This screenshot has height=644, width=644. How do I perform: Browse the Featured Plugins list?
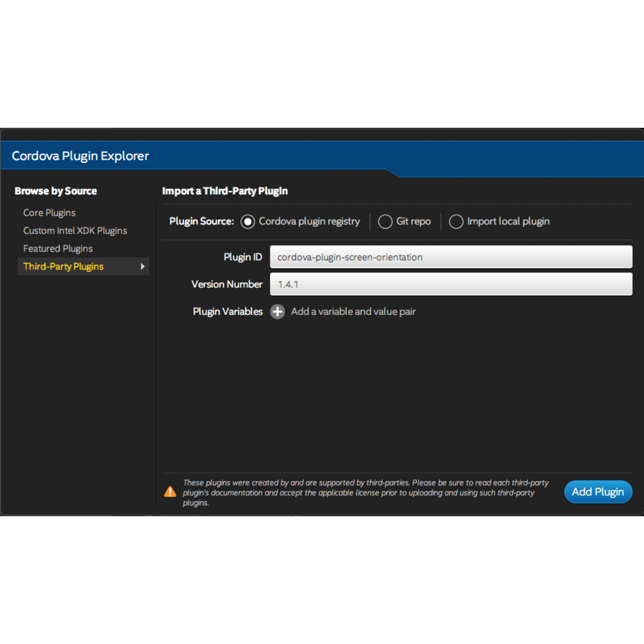click(58, 249)
